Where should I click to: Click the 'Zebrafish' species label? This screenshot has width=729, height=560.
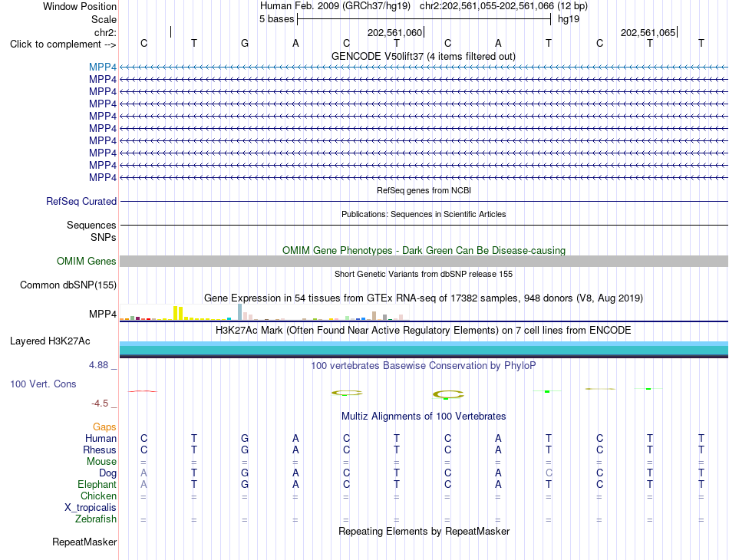pyautogui.click(x=96, y=519)
